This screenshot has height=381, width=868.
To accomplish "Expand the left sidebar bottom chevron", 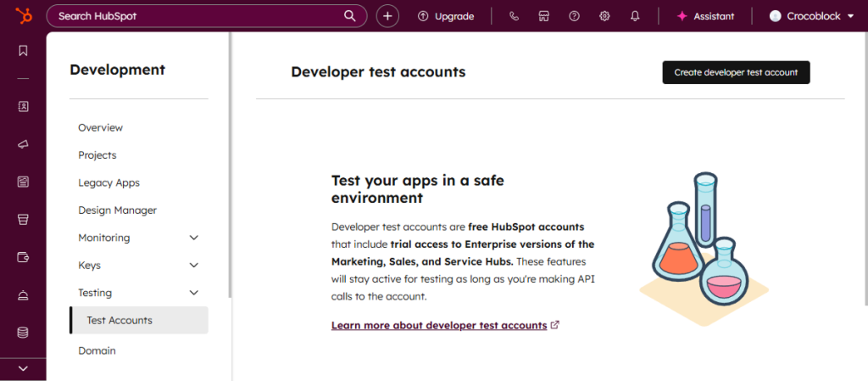I will [x=23, y=369].
